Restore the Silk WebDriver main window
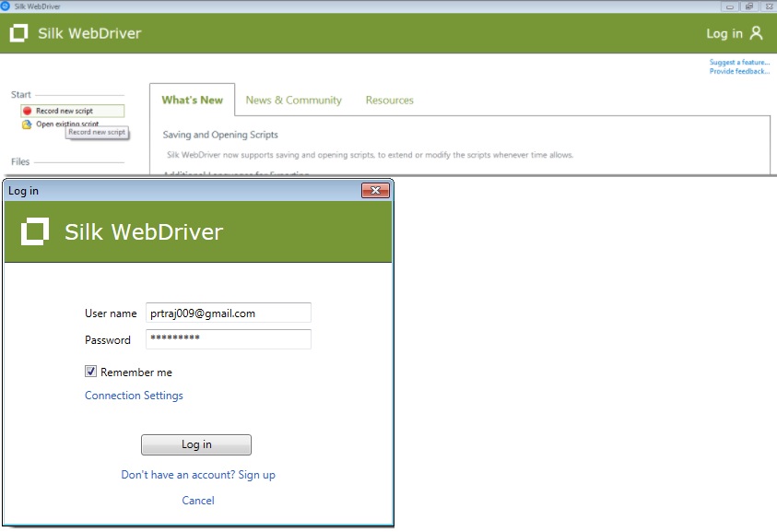This screenshot has width=777, height=532. click(x=749, y=6)
